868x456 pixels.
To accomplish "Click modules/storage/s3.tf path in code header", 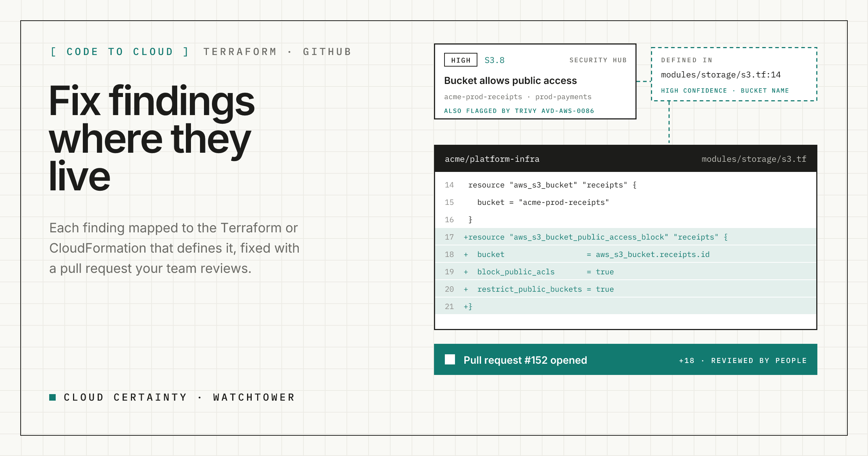I will (754, 159).
